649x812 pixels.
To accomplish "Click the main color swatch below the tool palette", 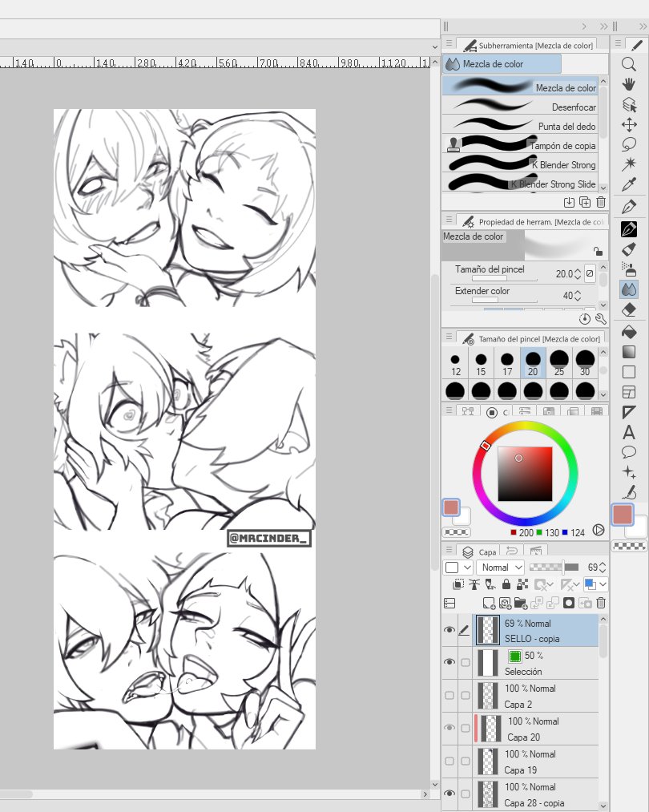I will 623,515.
